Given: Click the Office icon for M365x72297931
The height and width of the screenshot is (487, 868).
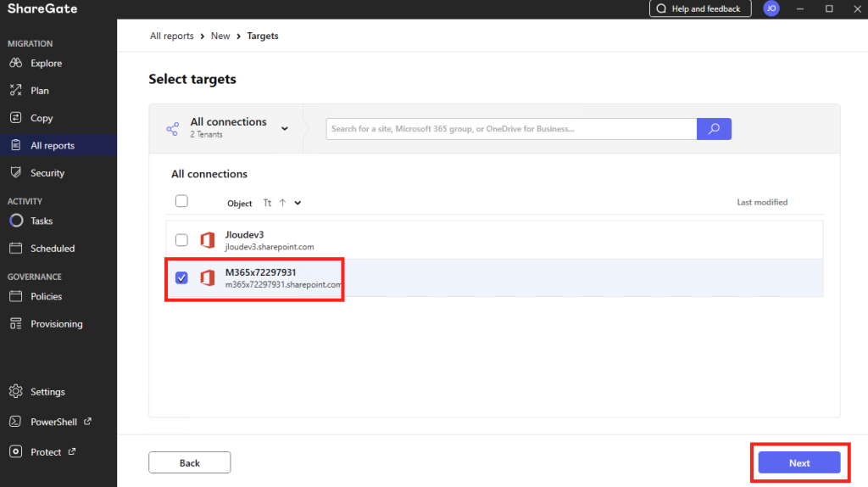Looking at the screenshot, I should 208,277.
